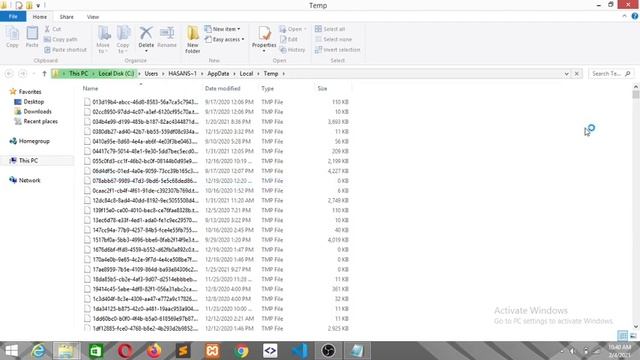Viewport: 640px width, 360px height.
Task: Select Downloads in navigation pane
Action: 37,111
